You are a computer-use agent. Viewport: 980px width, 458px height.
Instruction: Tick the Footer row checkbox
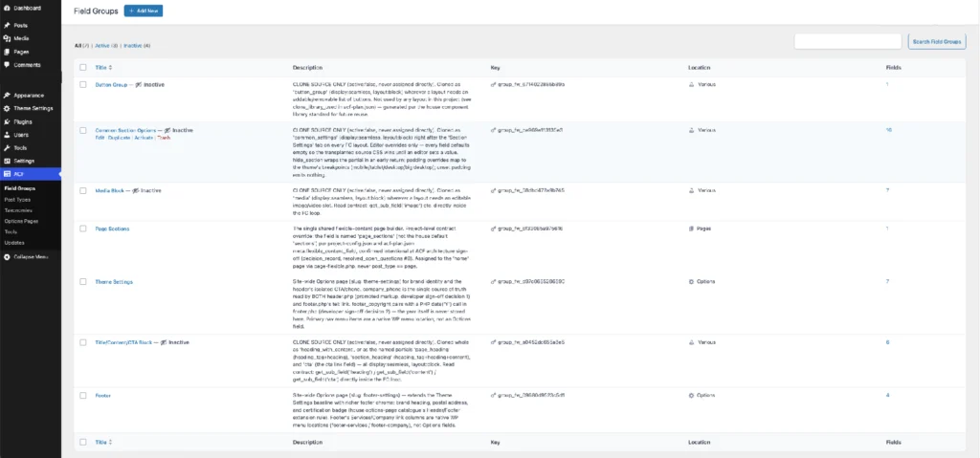click(x=83, y=396)
